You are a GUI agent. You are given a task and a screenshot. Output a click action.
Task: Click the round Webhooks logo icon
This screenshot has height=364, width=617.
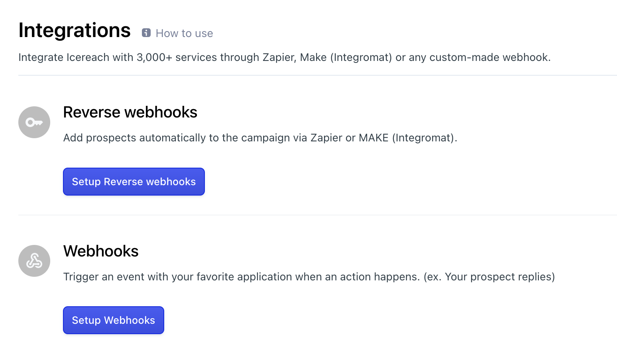[34, 261]
